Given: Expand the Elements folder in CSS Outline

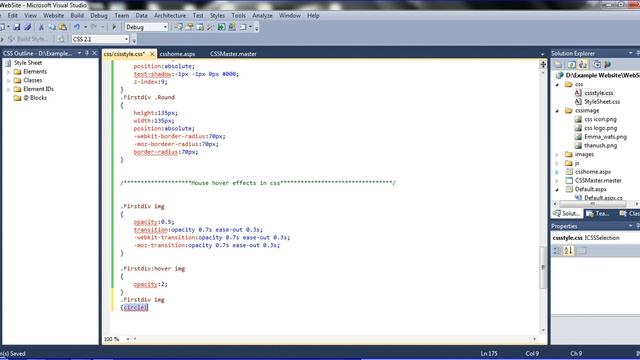Looking at the screenshot, I should coord(9,72).
